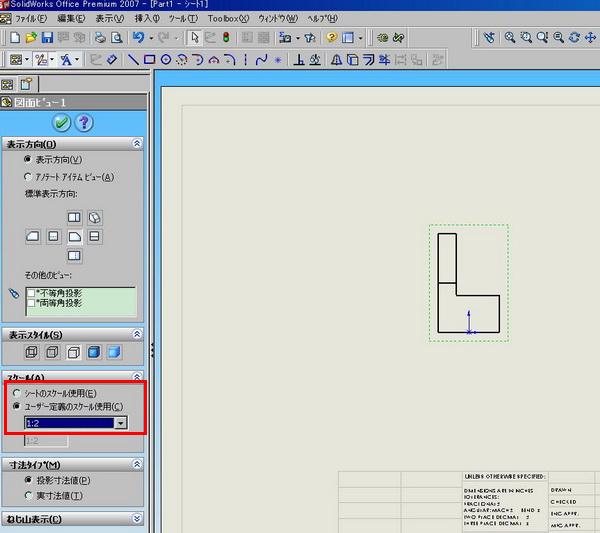The image size is (600, 533).
Task: Click the Mirror Entities triangle icon
Action: coord(336,60)
